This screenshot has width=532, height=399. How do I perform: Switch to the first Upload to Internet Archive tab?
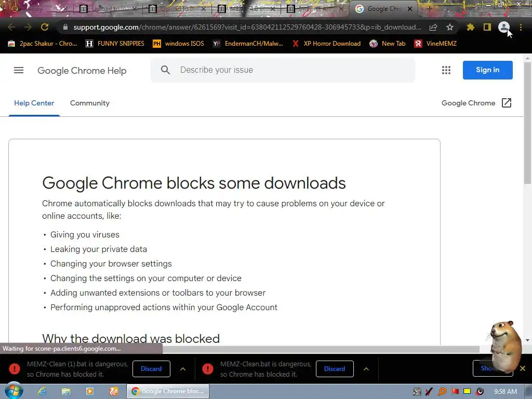tap(108, 9)
